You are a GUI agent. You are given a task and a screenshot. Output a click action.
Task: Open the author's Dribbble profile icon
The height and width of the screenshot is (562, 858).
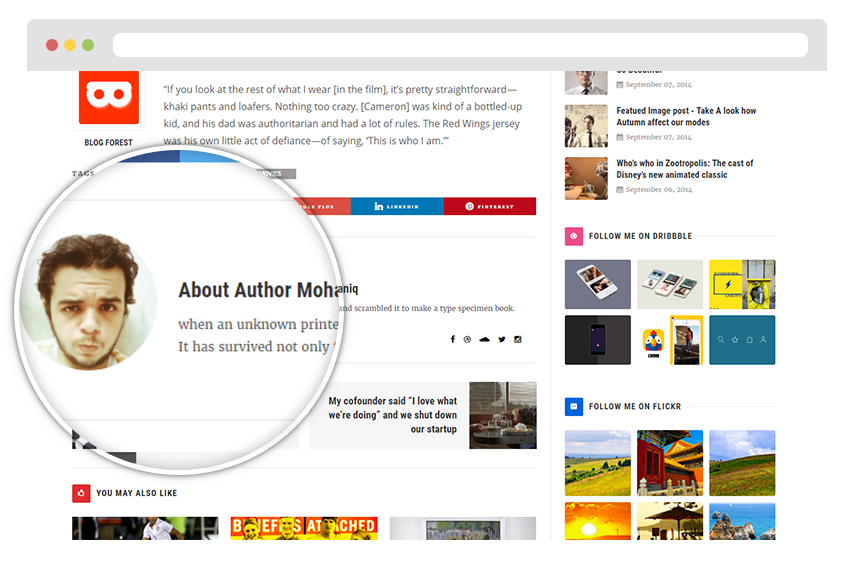467,339
